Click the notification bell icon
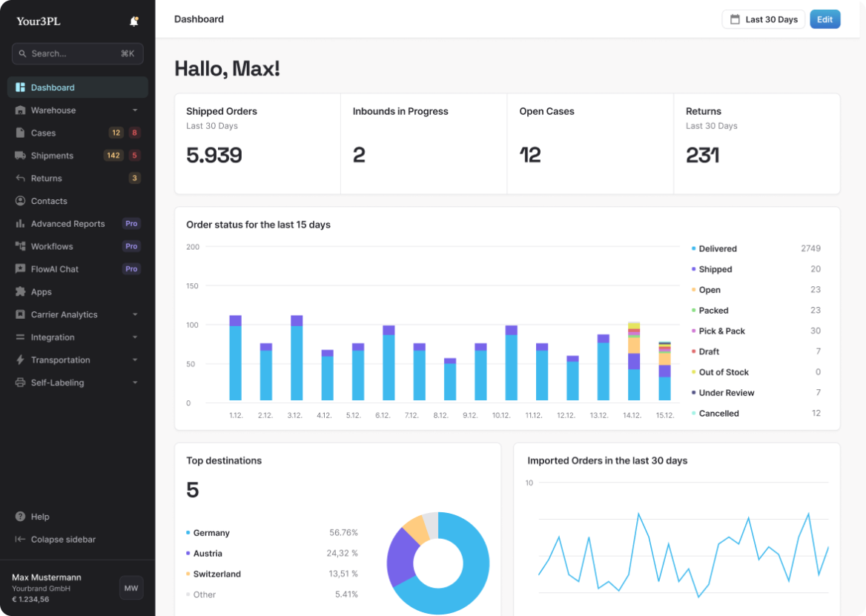866x616 pixels. pyautogui.click(x=134, y=21)
